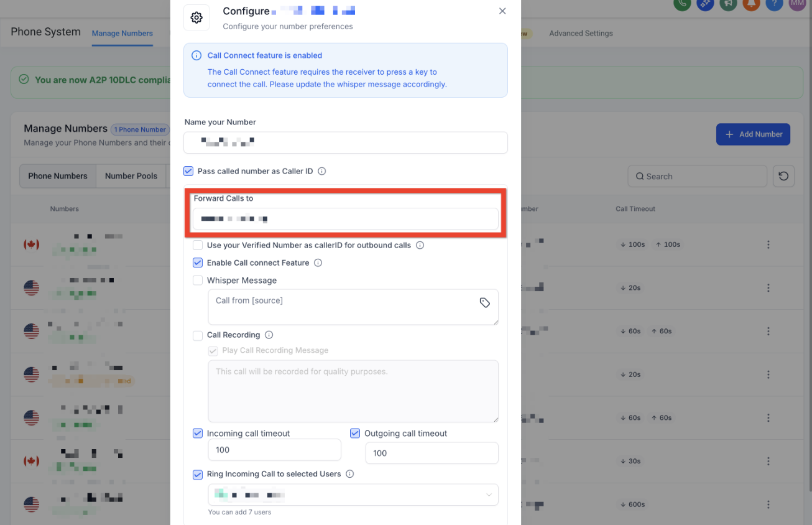
Task: Click the Phone System page title
Action: tap(46, 32)
